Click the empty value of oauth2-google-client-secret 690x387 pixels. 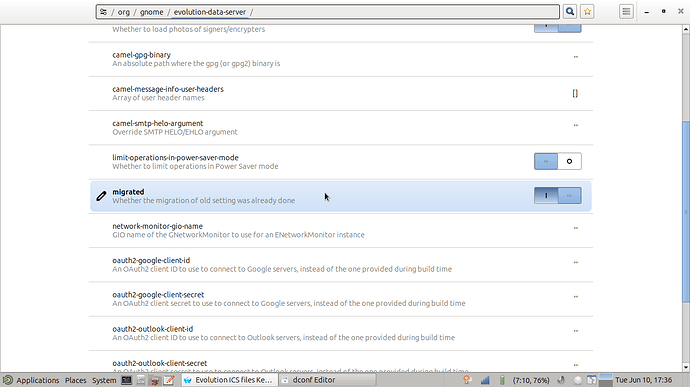pyautogui.click(x=576, y=297)
